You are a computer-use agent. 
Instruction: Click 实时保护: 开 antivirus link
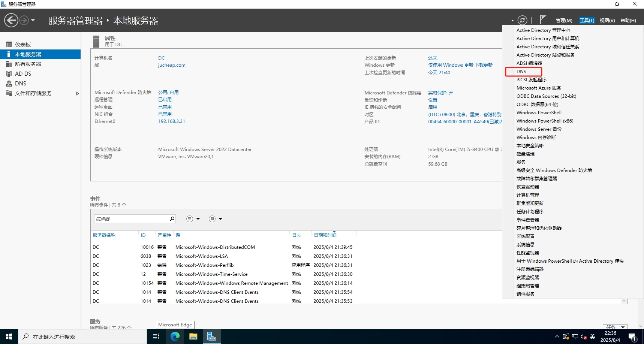[x=441, y=93]
